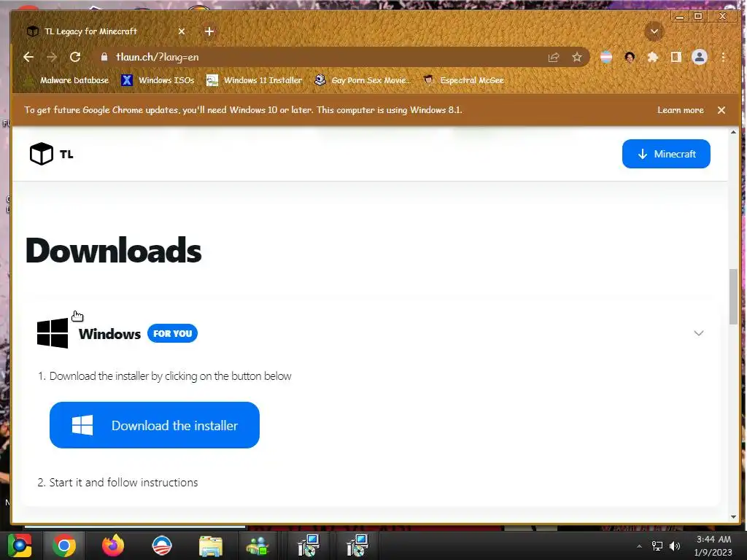Open the Extensions puzzle piece menu
Viewport: 747px width, 560px height.
(x=653, y=57)
